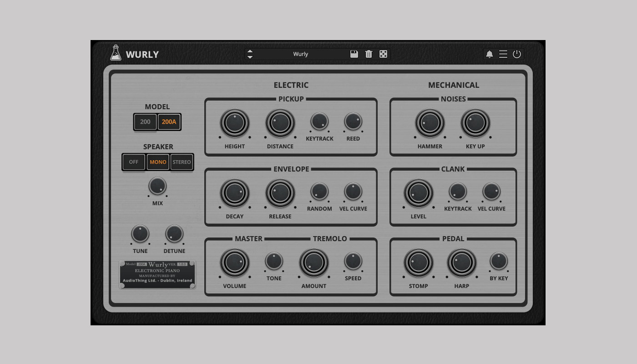
Task: Click the envelope RELEASE knob
Action: [x=280, y=193]
